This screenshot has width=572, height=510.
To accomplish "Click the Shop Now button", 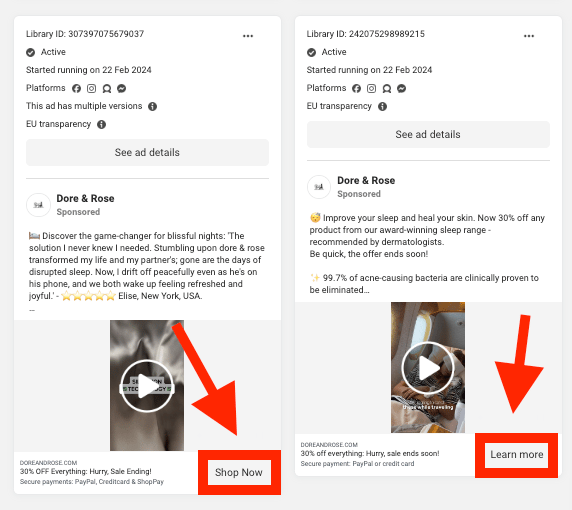I will click(239, 472).
